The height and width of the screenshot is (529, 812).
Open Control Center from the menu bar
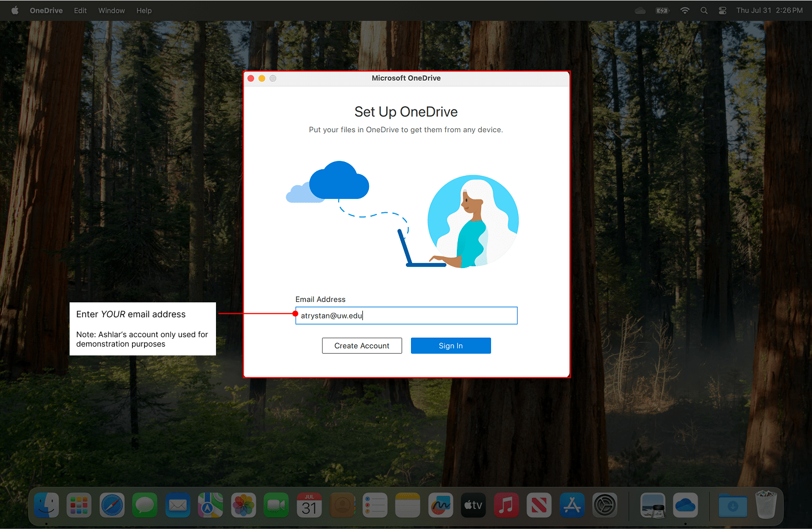click(723, 11)
